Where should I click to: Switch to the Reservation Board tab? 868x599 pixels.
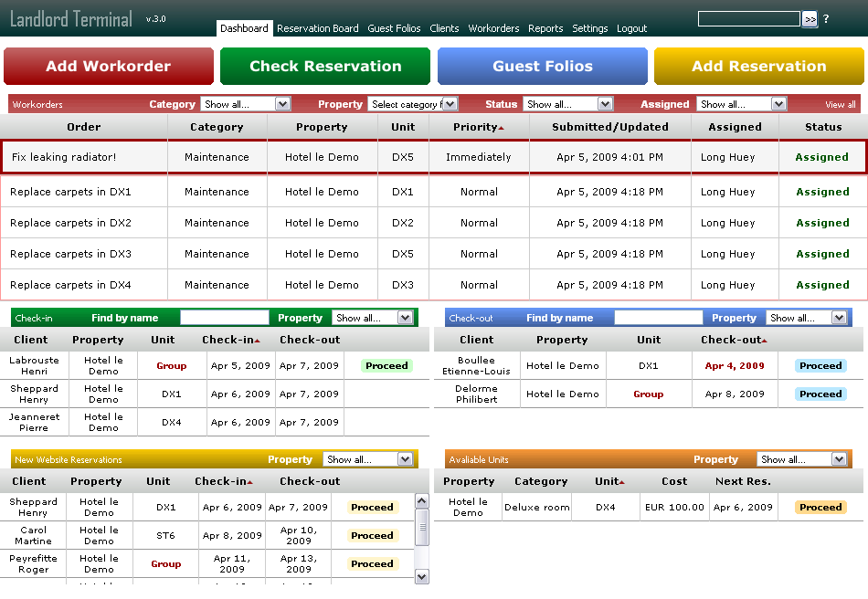pyautogui.click(x=317, y=28)
